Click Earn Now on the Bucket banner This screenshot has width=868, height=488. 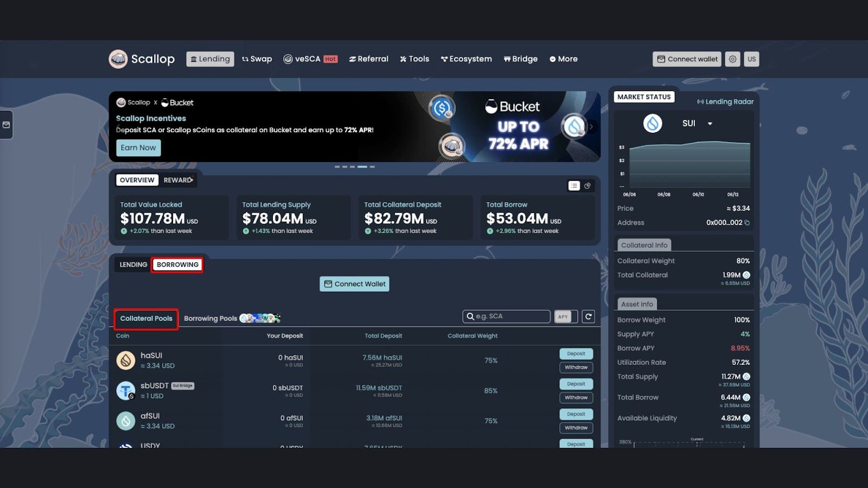pos(138,147)
